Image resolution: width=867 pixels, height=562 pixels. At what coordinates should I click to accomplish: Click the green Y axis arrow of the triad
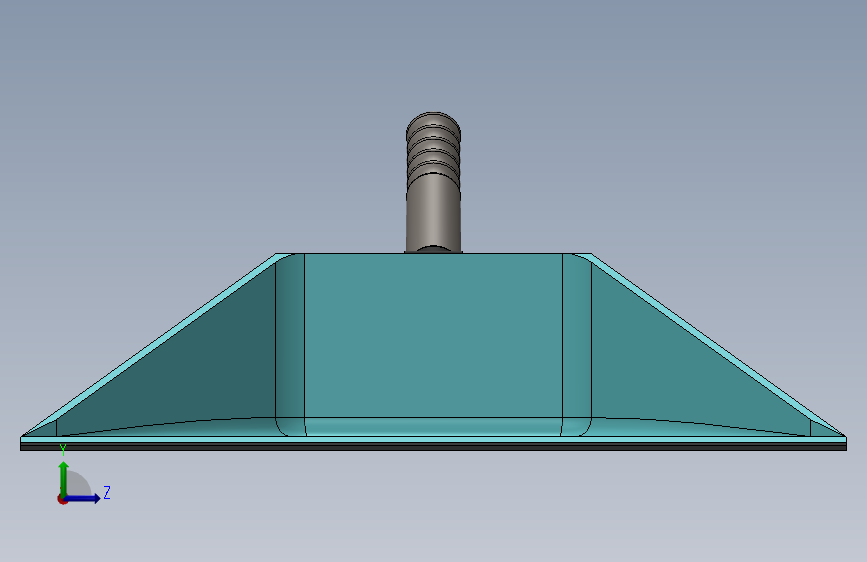(x=64, y=478)
